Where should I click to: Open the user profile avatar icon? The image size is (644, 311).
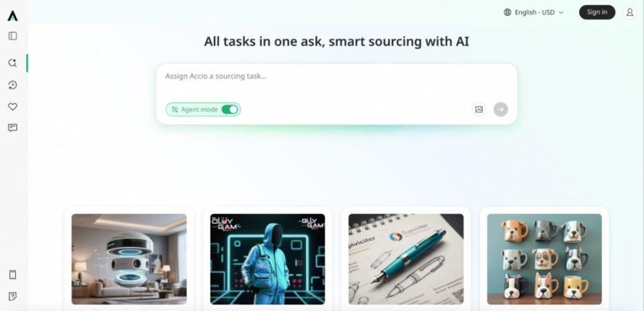[630, 12]
